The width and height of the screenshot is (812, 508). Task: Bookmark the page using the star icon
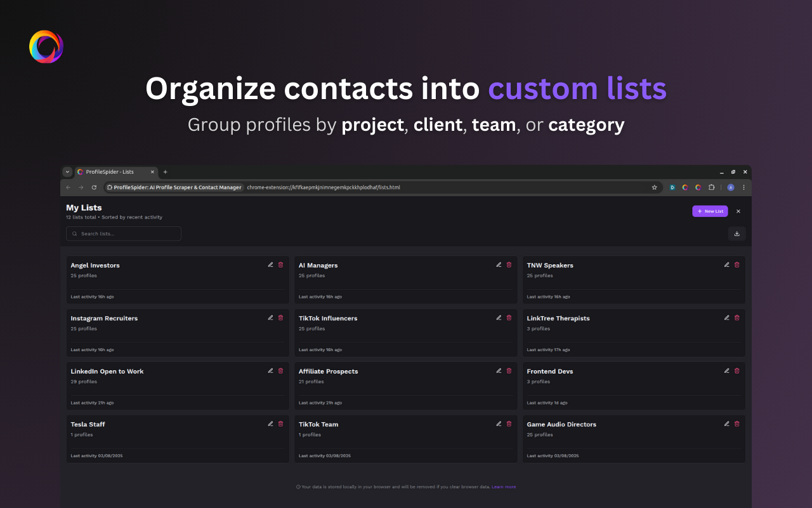[654, 187]
